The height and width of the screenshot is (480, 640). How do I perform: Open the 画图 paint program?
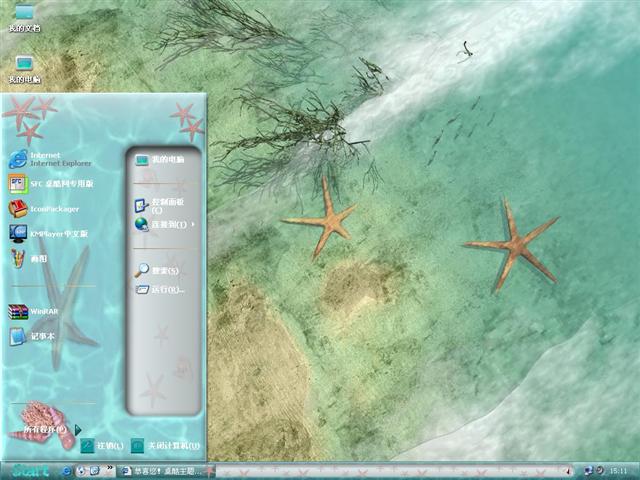pyautogui.click(x=29, y=259)
